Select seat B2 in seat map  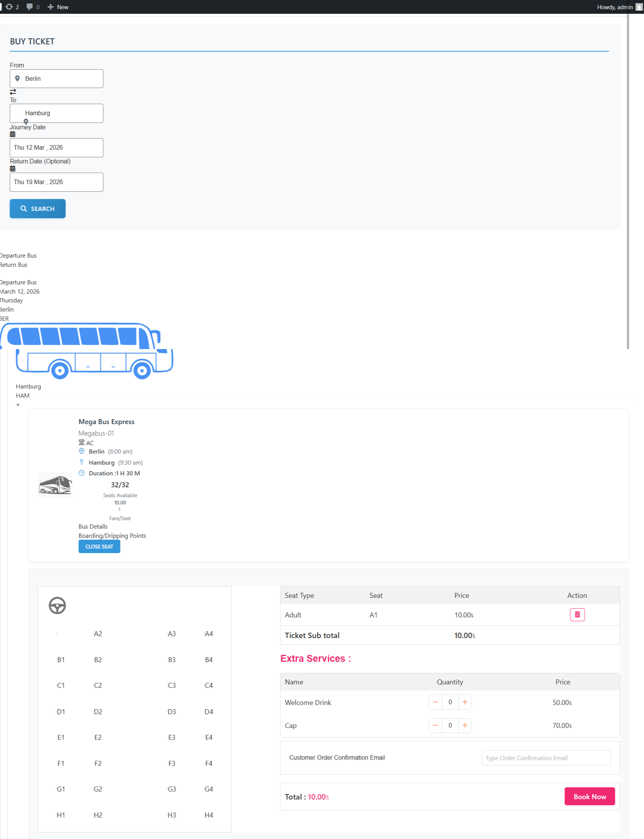(x=98, y=659)
